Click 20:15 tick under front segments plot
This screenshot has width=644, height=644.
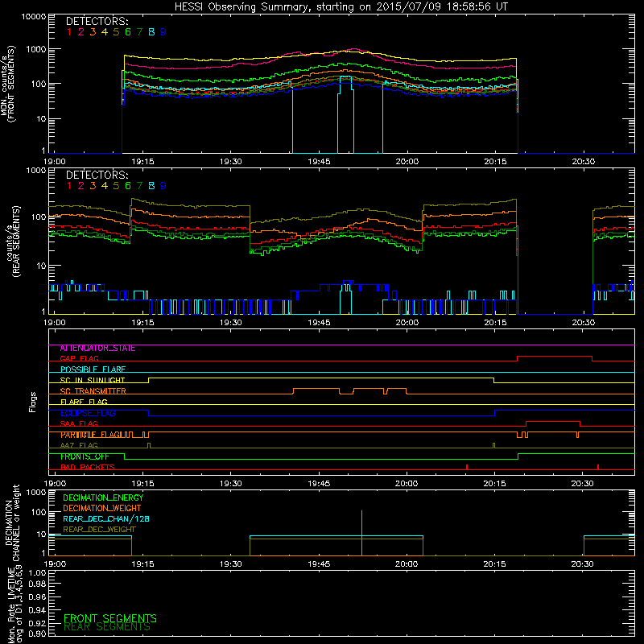(x=495, y=162)
